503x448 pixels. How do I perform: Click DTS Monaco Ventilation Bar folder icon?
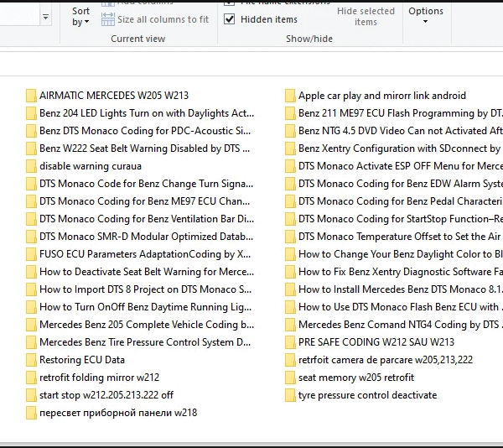(31, 219)
